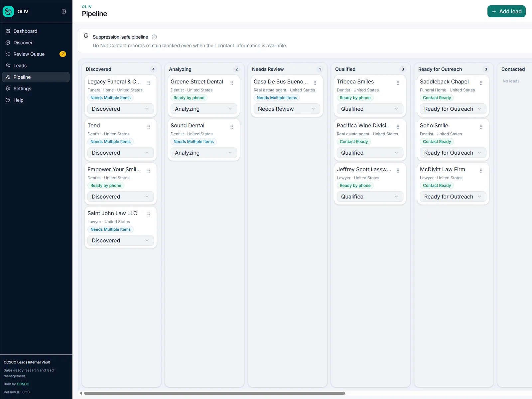Click drag handle on Casa De Sus Sueno card
Image resolution: width=532 pixels, height=399 pixels.
pyautogui.click(x=315, y=83)
